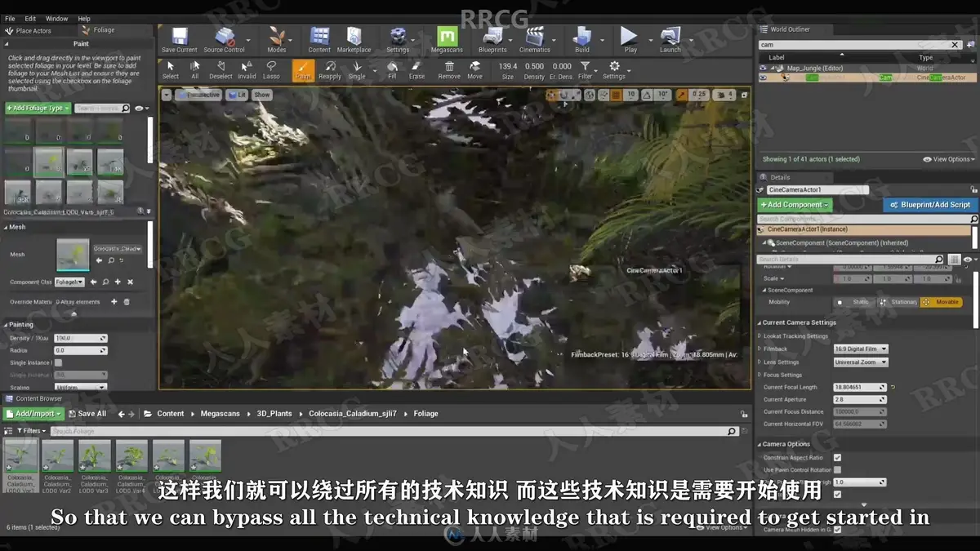The image size is (980, 551).
Task: Select the foliage Reapply tool
Action: (x=330, y=70)
